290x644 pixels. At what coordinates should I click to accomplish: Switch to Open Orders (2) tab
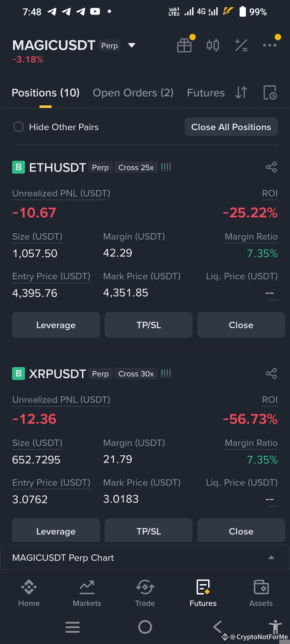(x=133, y=93)
